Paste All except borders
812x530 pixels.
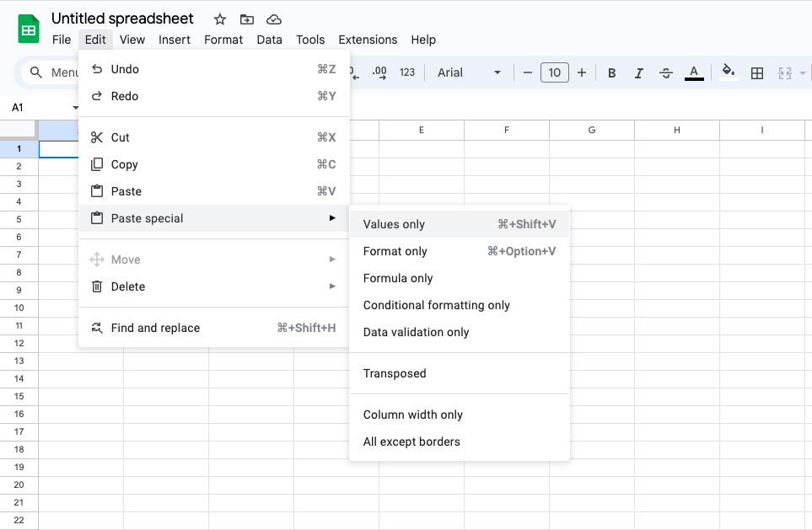point(460,442)
